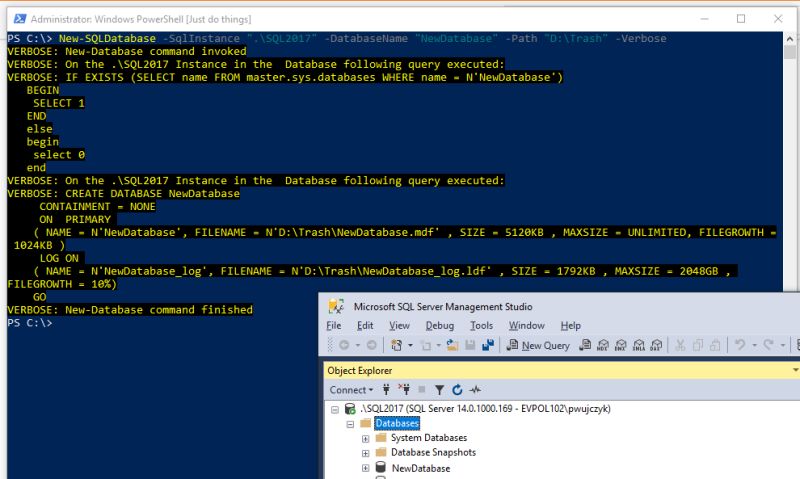
Task: Click the Stop square icon in Object Explorer
Action: tap(422, 390)
